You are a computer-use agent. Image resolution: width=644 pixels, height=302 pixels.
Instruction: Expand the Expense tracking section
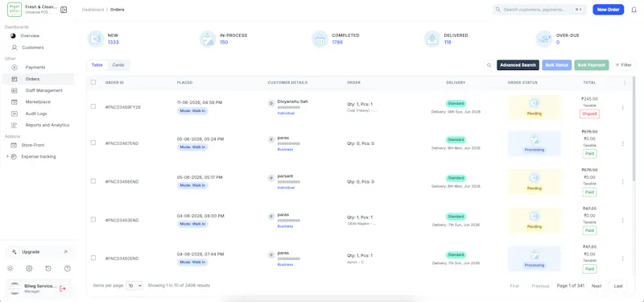(x=7, y=156)
